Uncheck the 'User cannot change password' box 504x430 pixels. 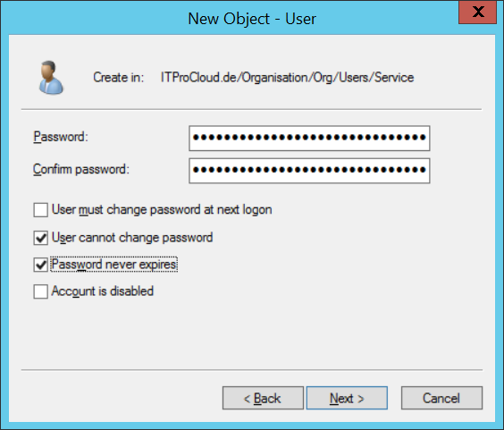click(x=41, y=238)
